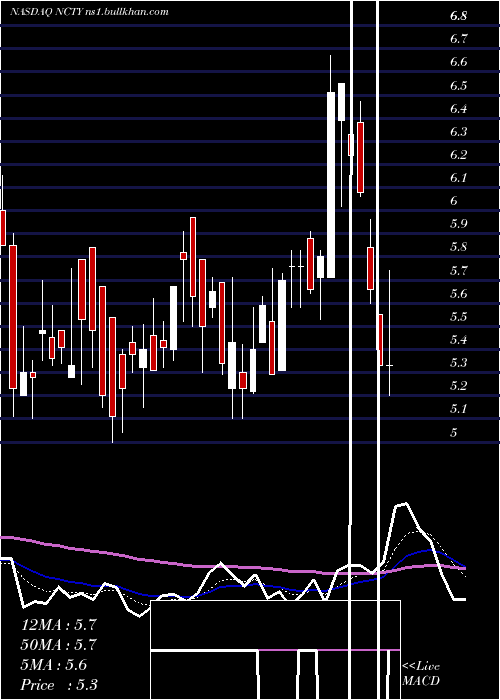Select the 5 price axis label
Screen dimensions: 500x700
click(x=454, y=433)
